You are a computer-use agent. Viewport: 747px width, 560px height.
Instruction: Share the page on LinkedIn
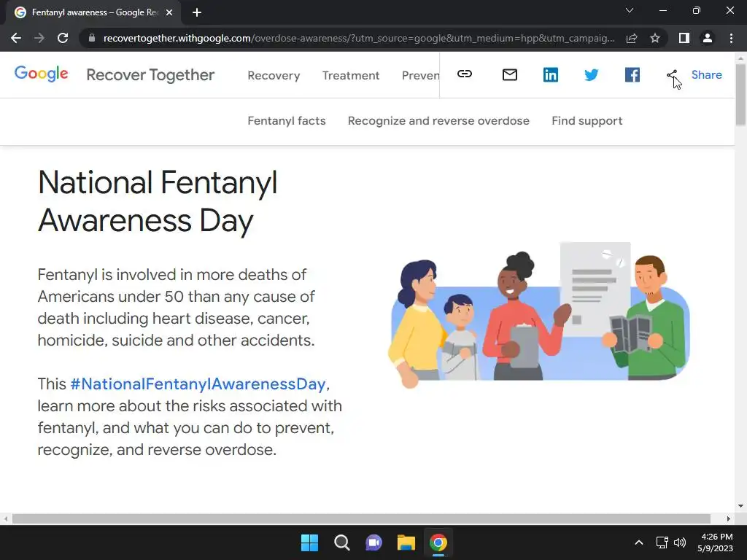[x=551, y=75]
